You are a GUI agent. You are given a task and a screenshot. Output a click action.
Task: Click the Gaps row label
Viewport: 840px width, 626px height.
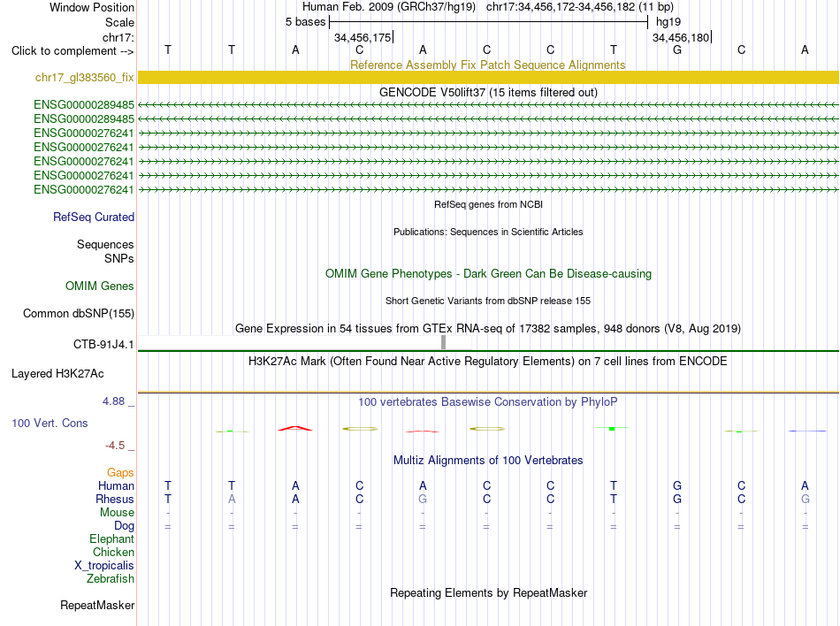coord(120,472)
